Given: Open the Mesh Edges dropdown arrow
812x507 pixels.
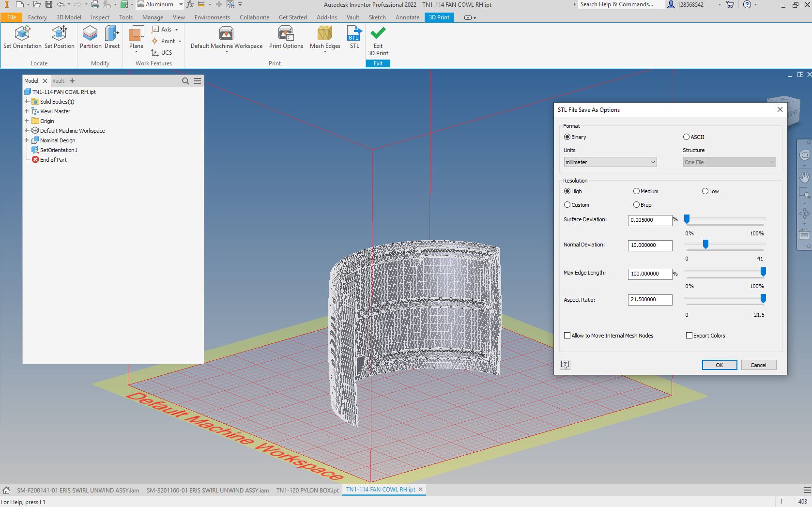Looking at the screenshot, I should tap(325, 52).
